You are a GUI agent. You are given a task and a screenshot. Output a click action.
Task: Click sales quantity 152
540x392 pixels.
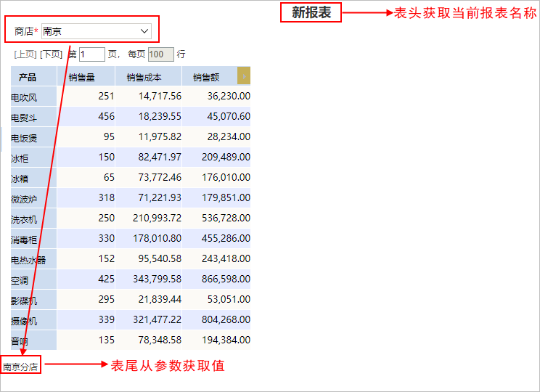(107, 258)
